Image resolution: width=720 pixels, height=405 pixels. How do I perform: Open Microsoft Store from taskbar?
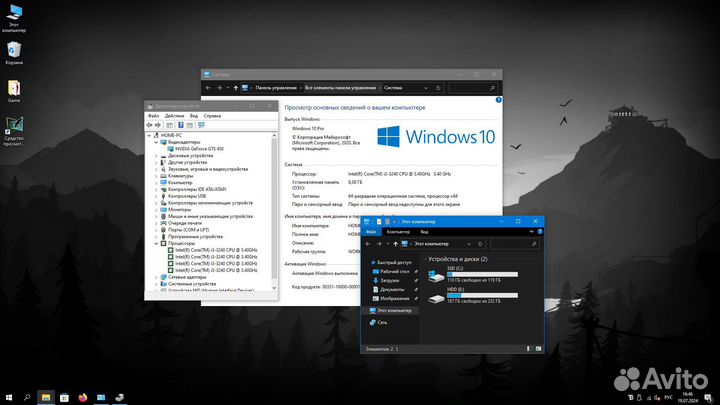64,397
